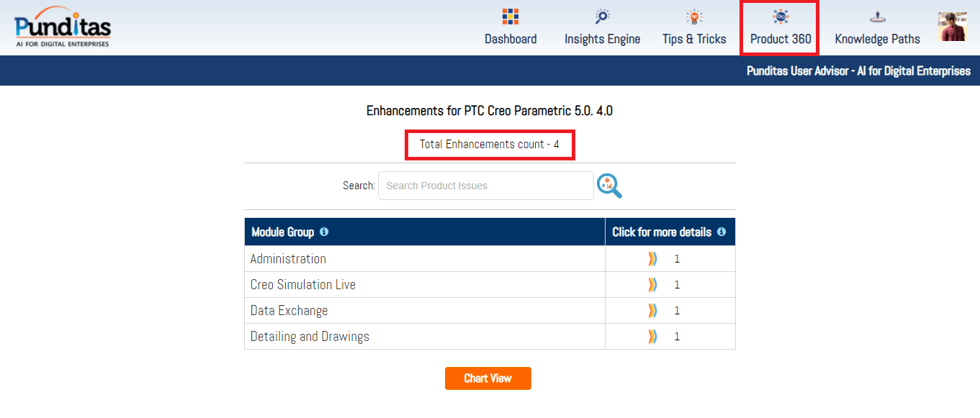Click the Chart View button

pyautogui.click(x=487, y=378)
